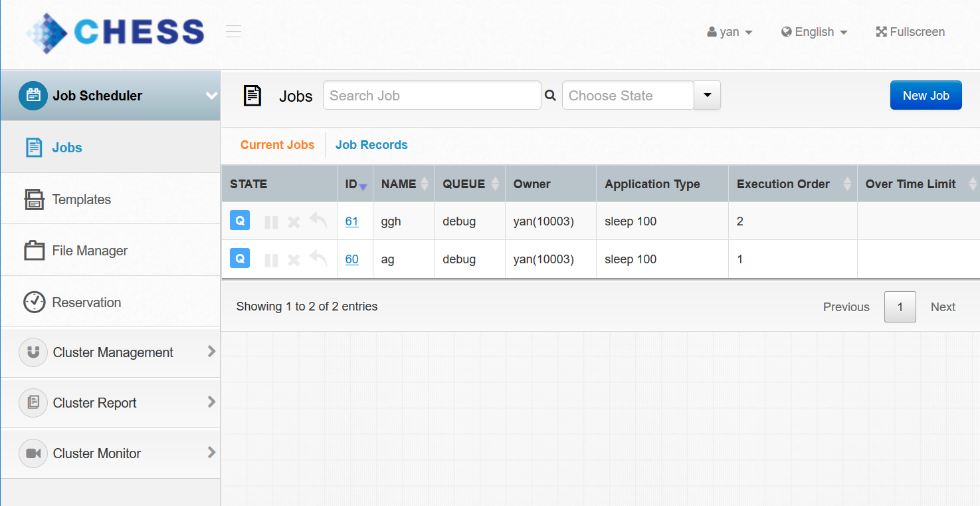980x506 pixels.
Task: Click the Cluster Management magnet icon
Action: (33, 352)
